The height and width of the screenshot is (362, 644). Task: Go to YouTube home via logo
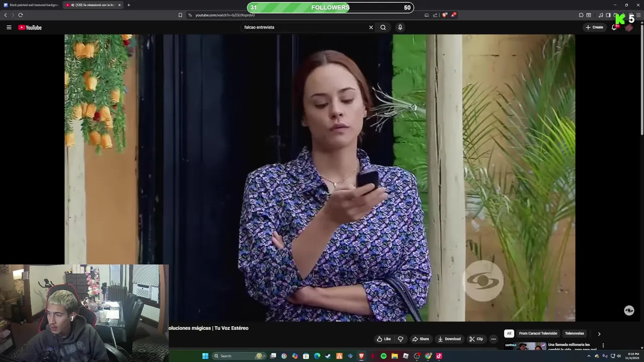click(30, 27)
